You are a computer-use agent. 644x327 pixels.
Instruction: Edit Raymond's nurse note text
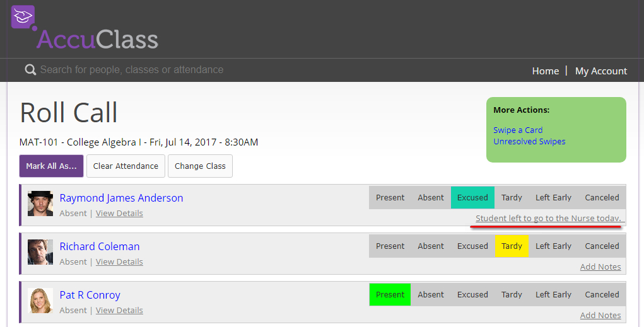(x=548, y=219)
